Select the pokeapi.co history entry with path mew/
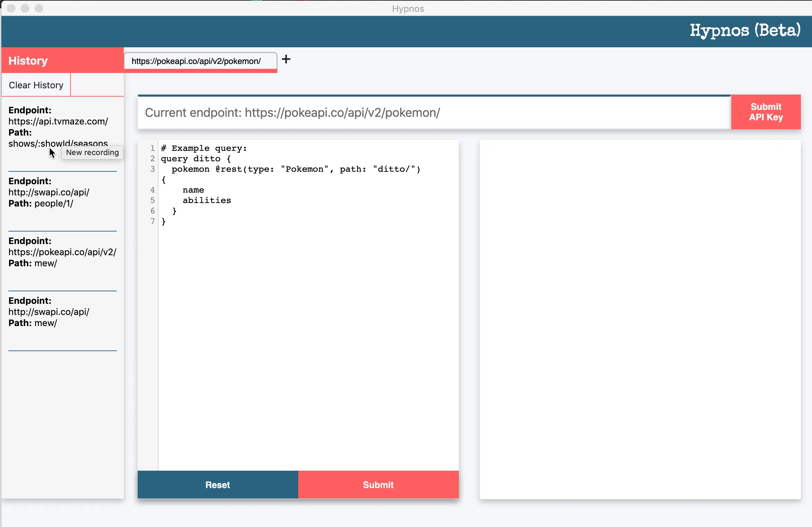 click(x=63, y=252)
